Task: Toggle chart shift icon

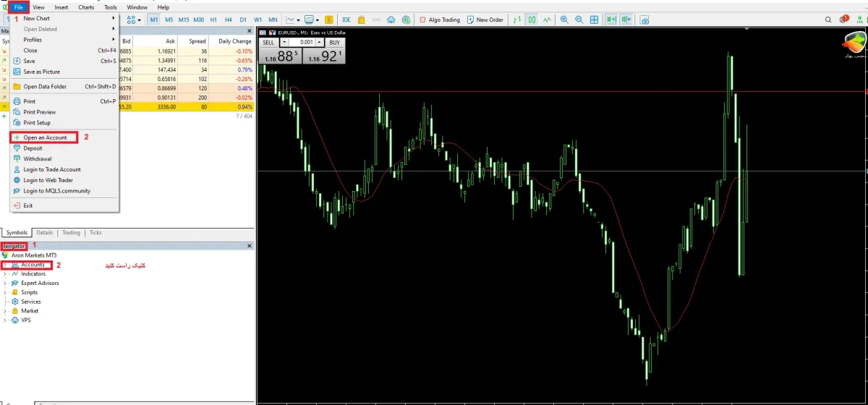Action: tap(626, 20)
